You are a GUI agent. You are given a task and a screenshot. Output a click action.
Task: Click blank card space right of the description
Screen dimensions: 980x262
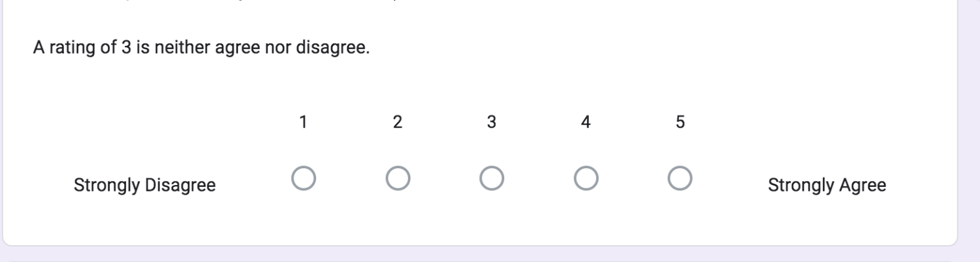646,49
